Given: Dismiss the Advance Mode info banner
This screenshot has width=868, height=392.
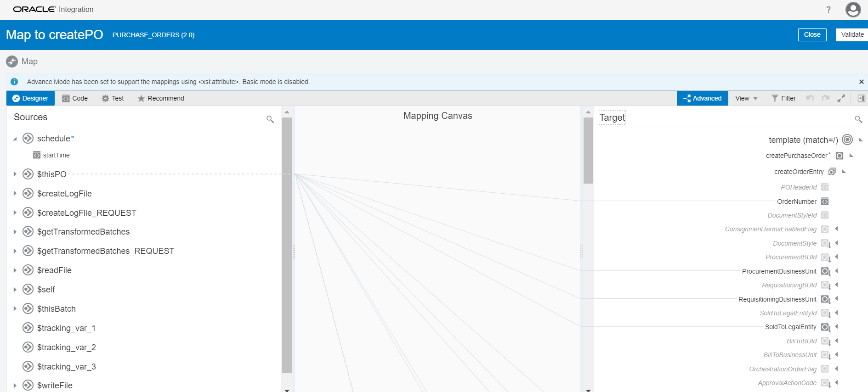Looking at the screenshot, I should (861, 82).
